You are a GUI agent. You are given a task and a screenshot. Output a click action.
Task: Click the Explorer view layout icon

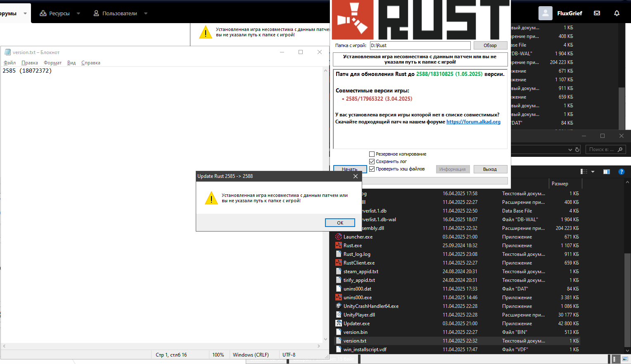(x=584, y=172)
